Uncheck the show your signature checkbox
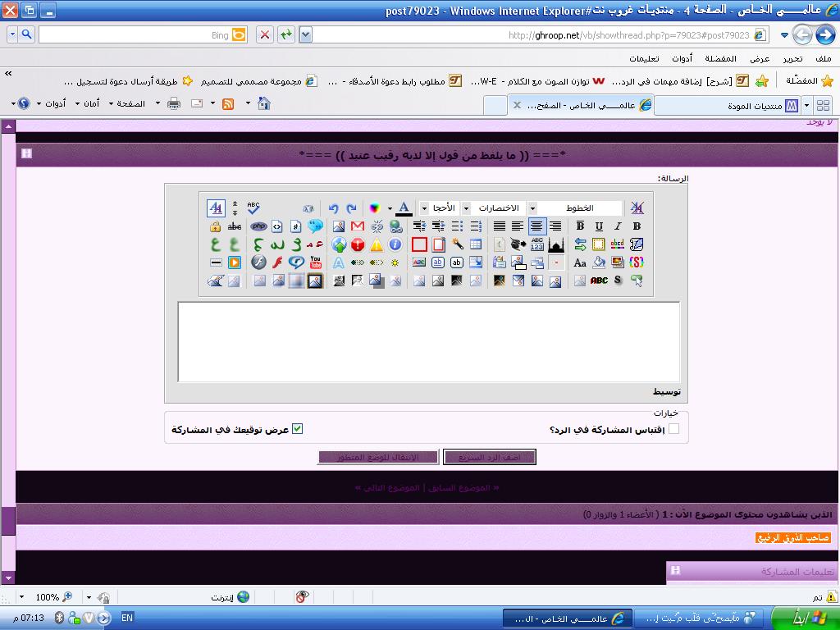The width and height of the screenshot is (840, 630). pos(297,429)
